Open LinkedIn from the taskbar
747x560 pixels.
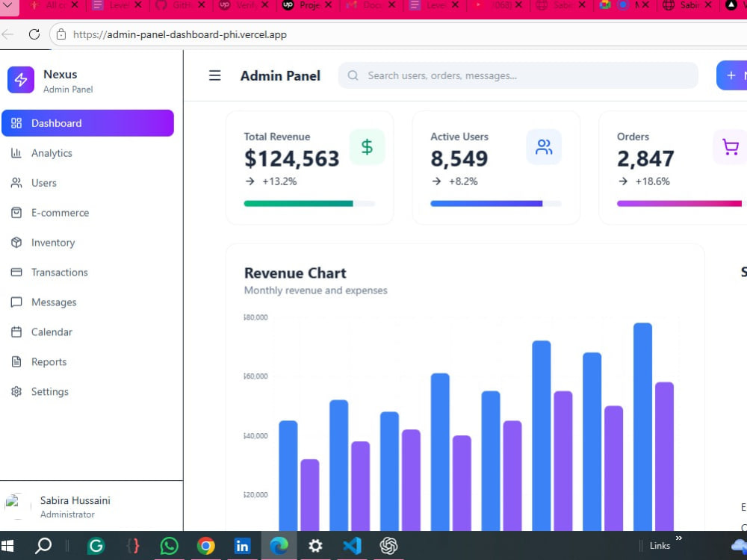tap(242, 546)
